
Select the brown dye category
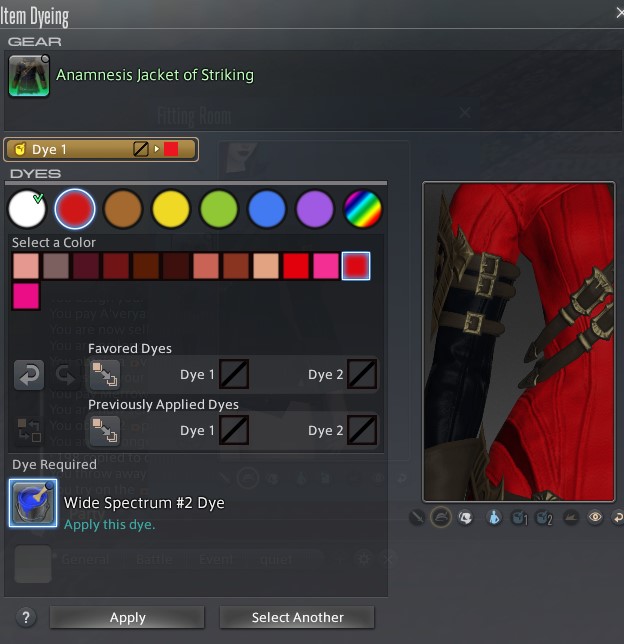click(x=123, y=209)
